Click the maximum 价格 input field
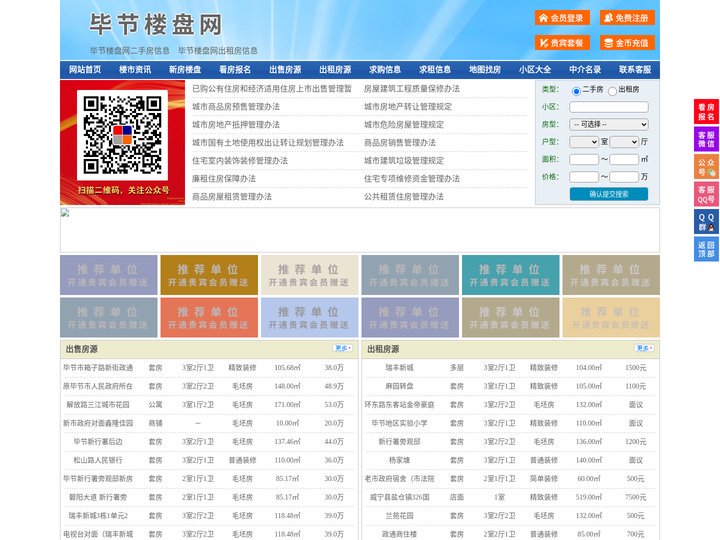 click(x=624, y=177)
